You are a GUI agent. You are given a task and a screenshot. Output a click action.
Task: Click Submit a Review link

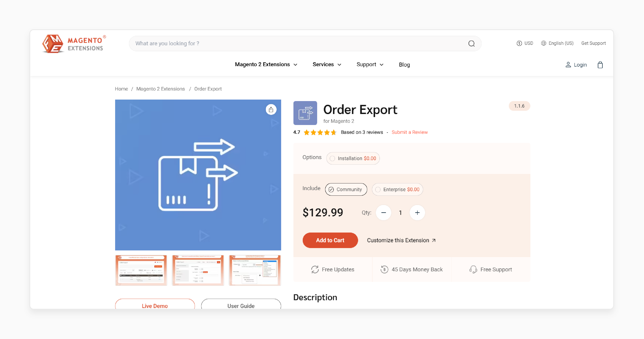pos(409,132)
